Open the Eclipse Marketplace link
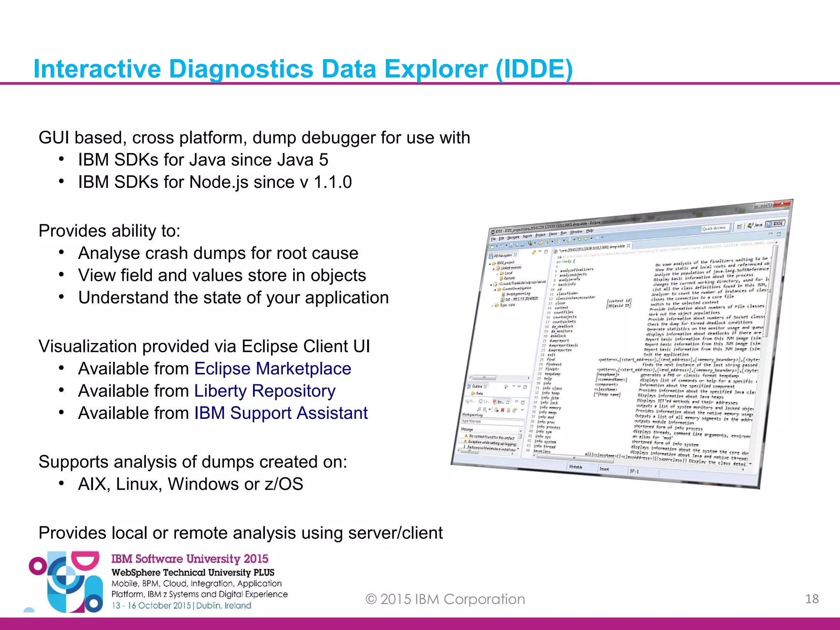The height and width of the screenshot is (630, 840). tap(272, 368)
